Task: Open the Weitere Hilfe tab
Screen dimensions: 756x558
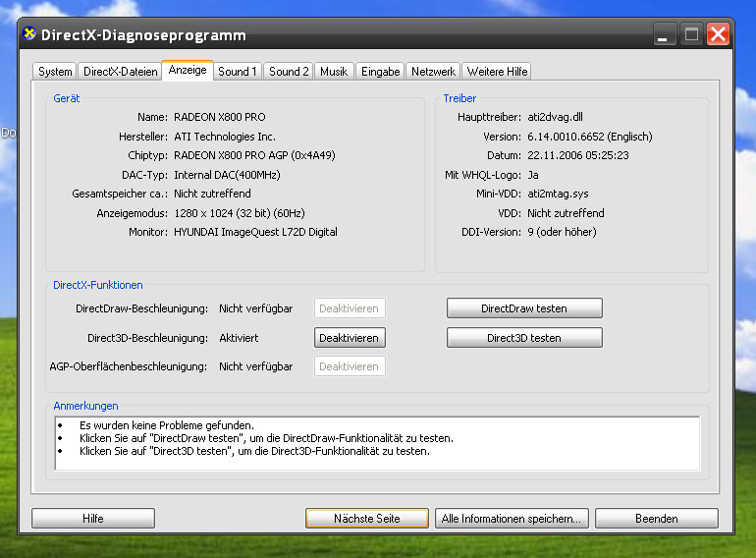Action: (497, 72)
